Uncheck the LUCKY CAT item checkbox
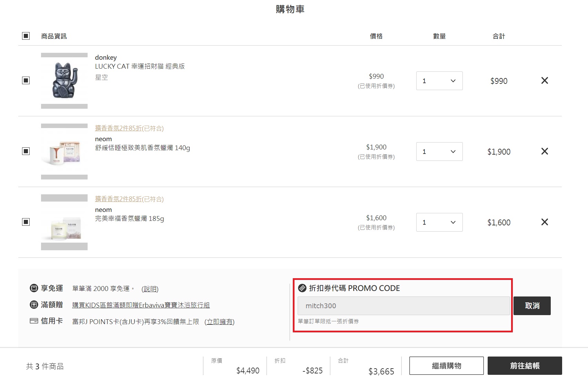The height and width of the screenshot is (380, 588). (26, 80)
